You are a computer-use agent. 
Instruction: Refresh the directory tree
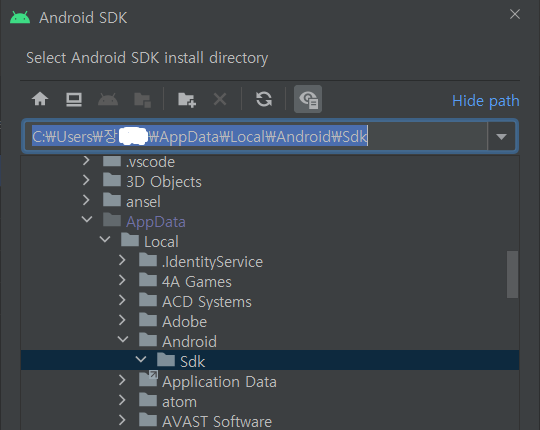click(264, 99)
